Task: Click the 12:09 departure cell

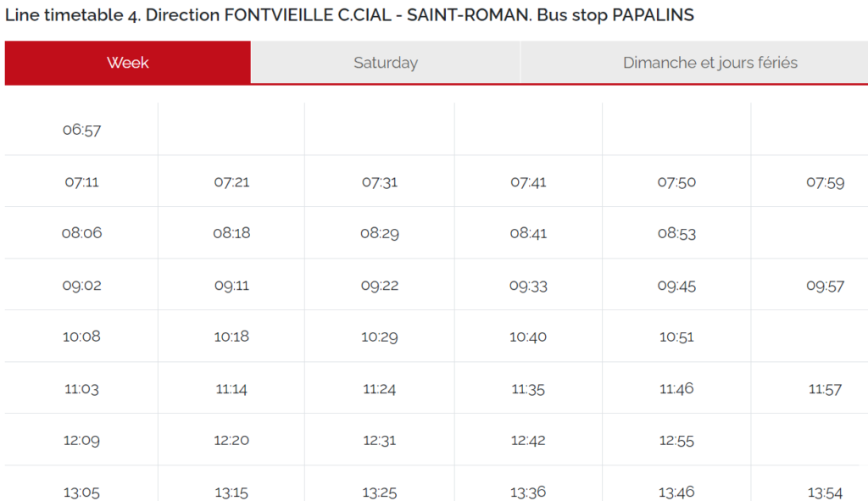Action: 81,439
